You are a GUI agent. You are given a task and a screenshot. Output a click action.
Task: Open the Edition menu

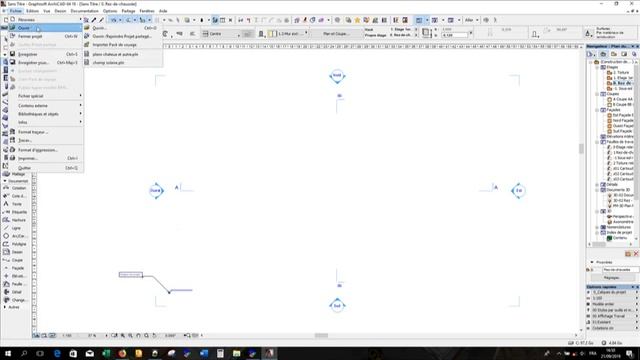click(32, 11)
